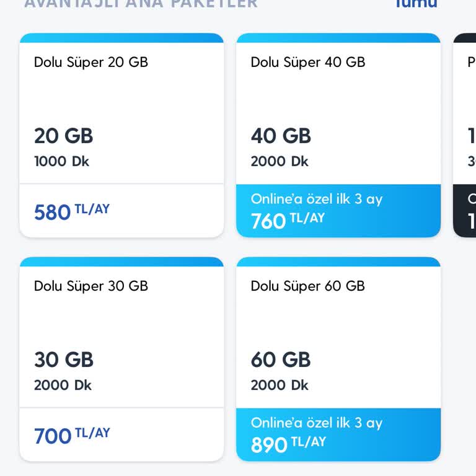Tap the 890 TL/AY online offer banner

338,434
